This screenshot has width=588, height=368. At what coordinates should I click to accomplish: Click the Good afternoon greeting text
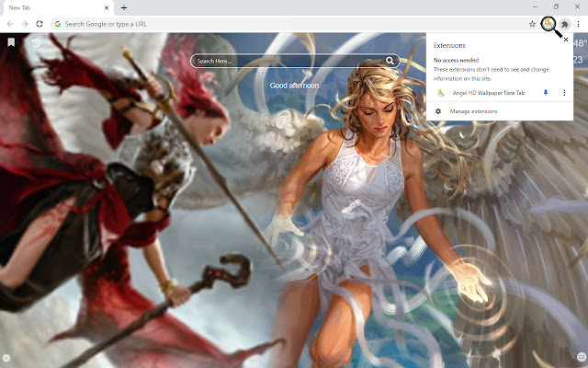(295, 86)
